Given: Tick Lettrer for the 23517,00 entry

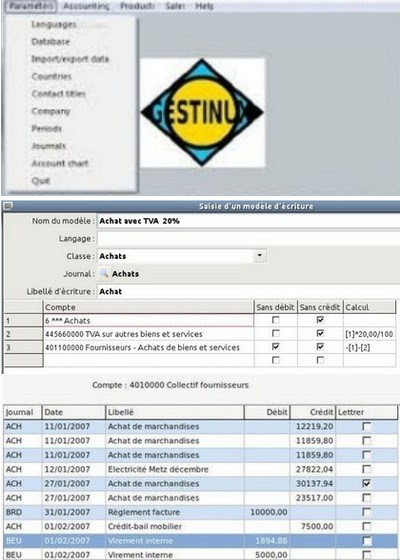Looking at the screenshot, I should [x=366, y=498].
